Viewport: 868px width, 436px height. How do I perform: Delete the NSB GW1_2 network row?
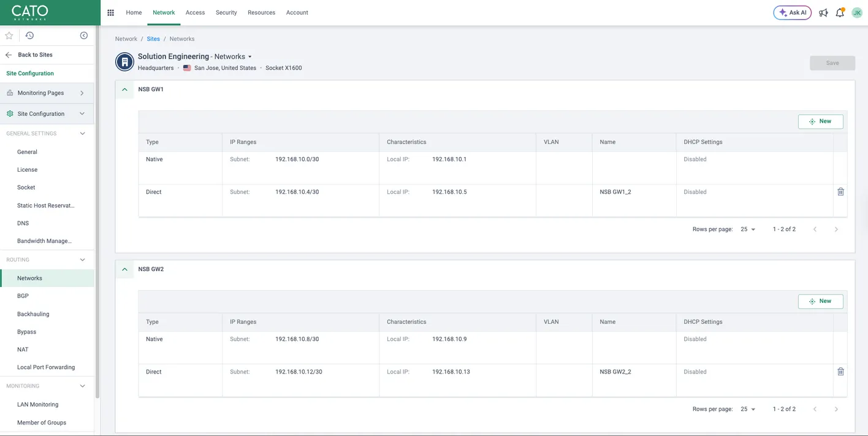[x=840, y=192]
